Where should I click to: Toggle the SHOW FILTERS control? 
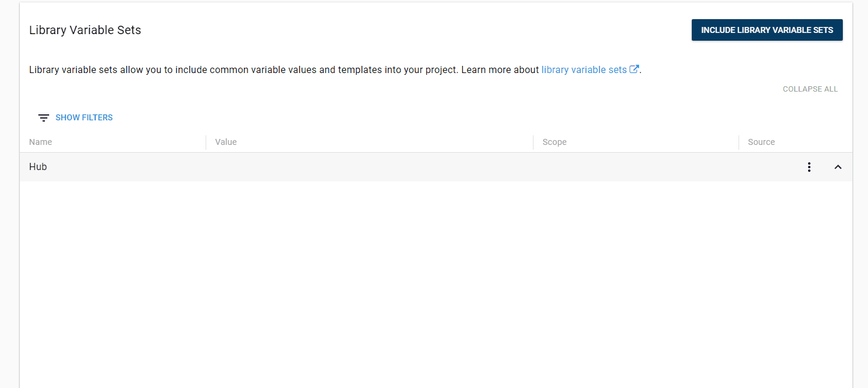click(x=84, y=117)
